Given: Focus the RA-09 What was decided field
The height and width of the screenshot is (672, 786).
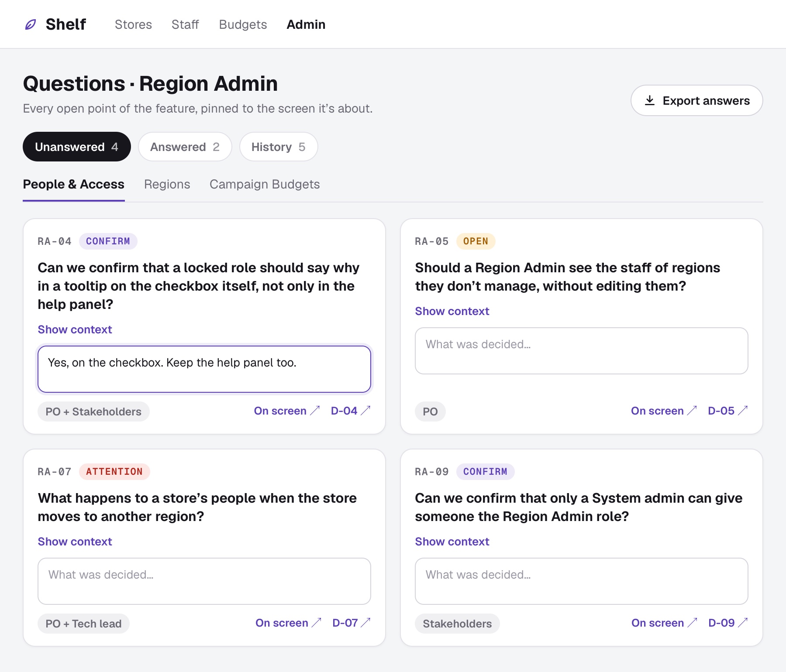Looking at the screenshot, I should click(x=582, y=581).
